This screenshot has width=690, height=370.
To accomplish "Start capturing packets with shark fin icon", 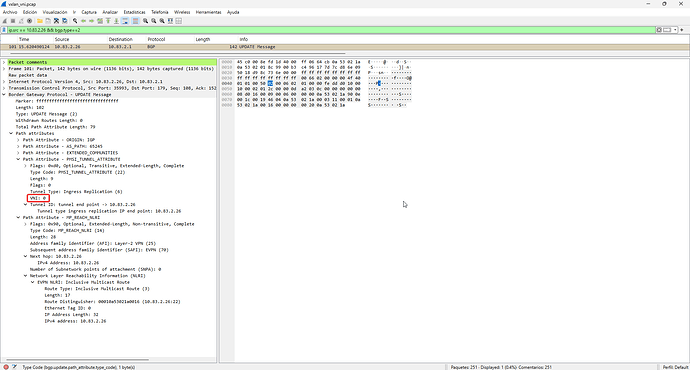I will tap(5, 21).
